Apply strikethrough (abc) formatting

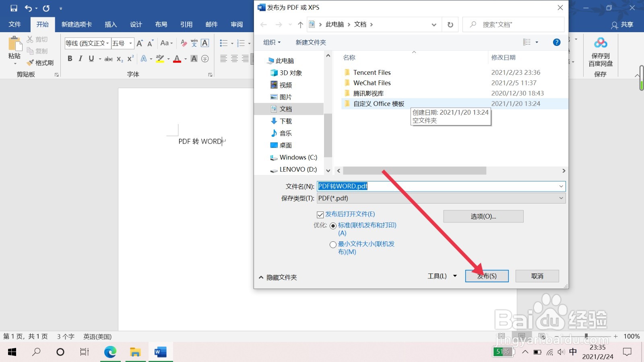pos(109,59)
